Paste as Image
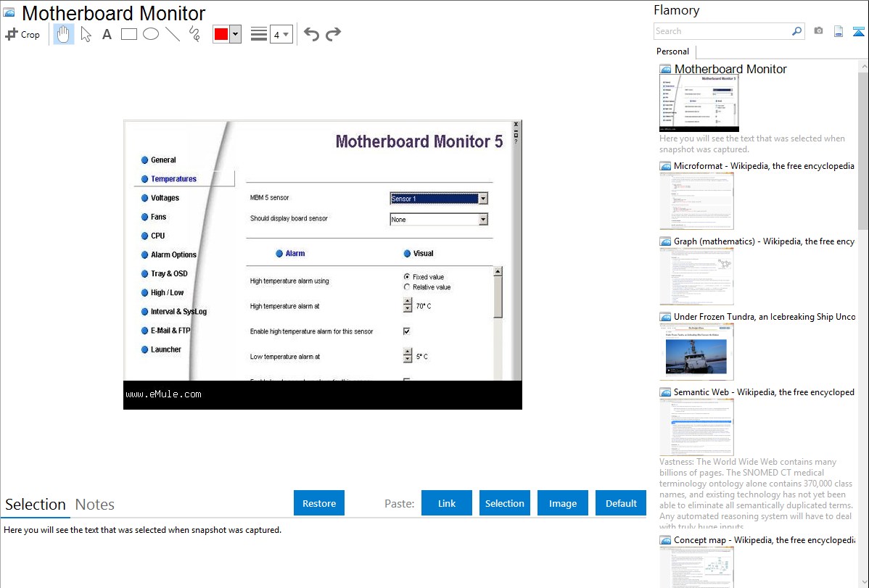This screenshot has width=869, height=588. (x=563, y=503)
